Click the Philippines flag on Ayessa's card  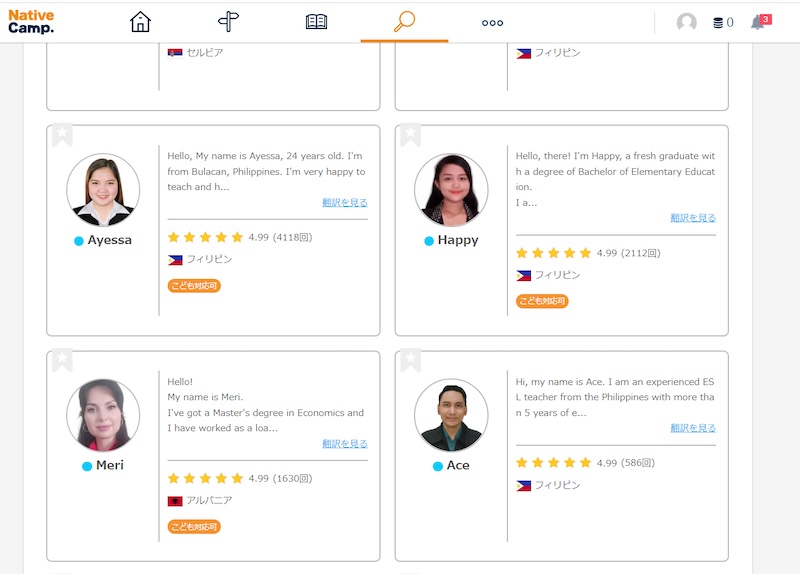(x=175, y=260)
